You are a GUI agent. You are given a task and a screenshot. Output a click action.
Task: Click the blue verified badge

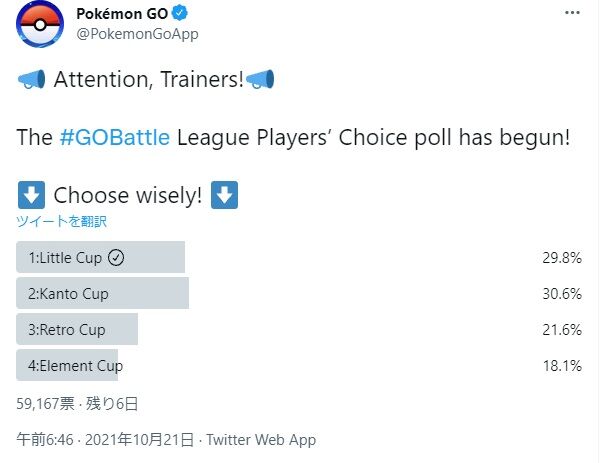[182, 15]
